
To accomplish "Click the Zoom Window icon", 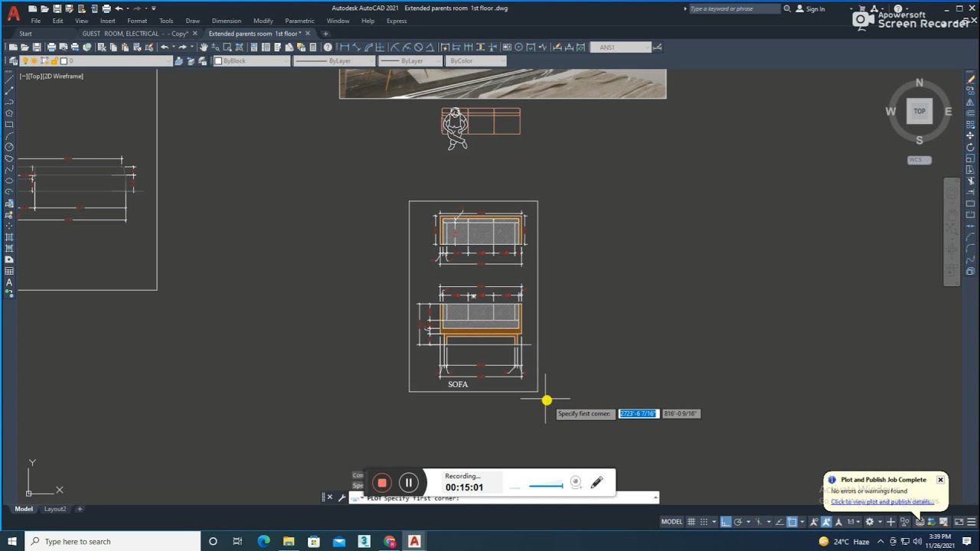I will [227, 47].
